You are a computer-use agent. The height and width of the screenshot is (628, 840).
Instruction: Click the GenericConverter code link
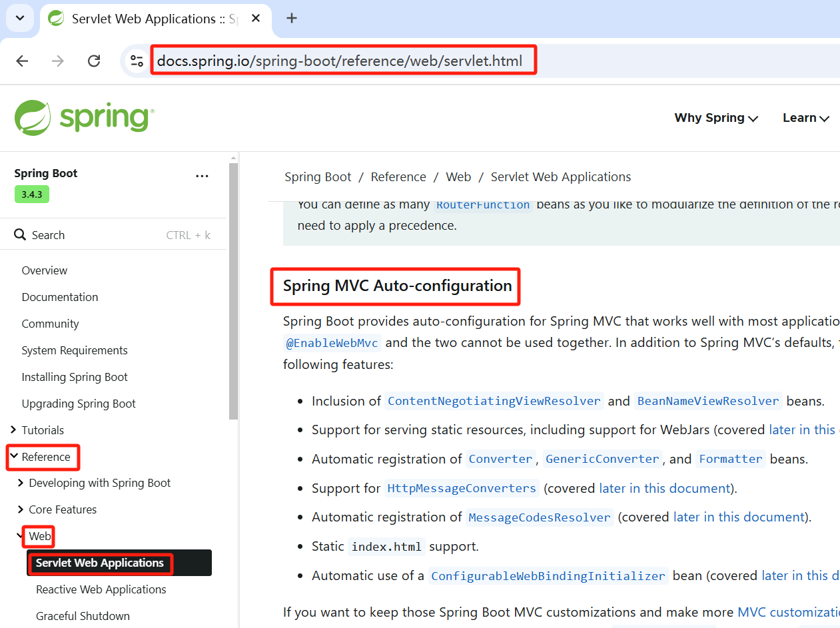pos(602,459)
